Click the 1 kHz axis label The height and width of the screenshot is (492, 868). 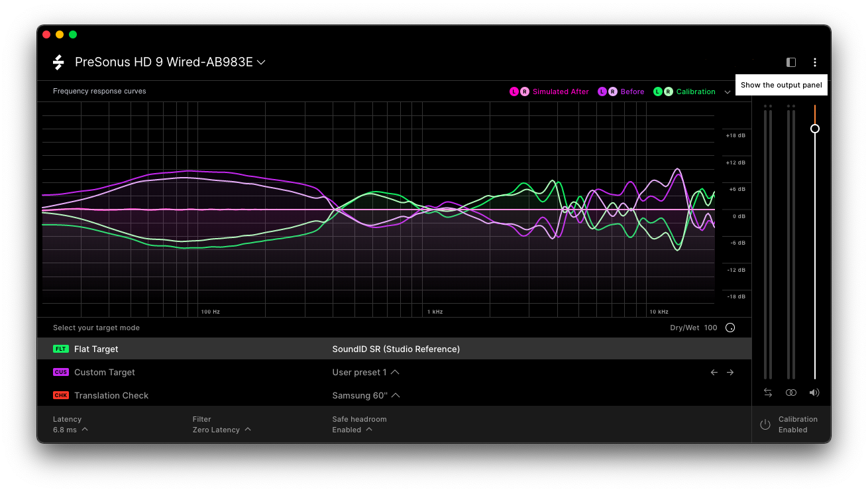click(x=435, y=312)
